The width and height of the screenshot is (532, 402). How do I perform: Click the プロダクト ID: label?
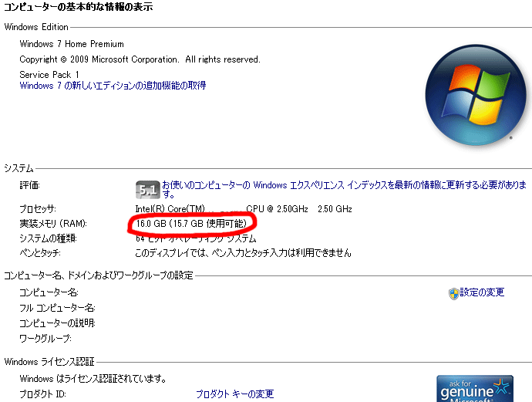pyautogui.click(x=42, y=394)
